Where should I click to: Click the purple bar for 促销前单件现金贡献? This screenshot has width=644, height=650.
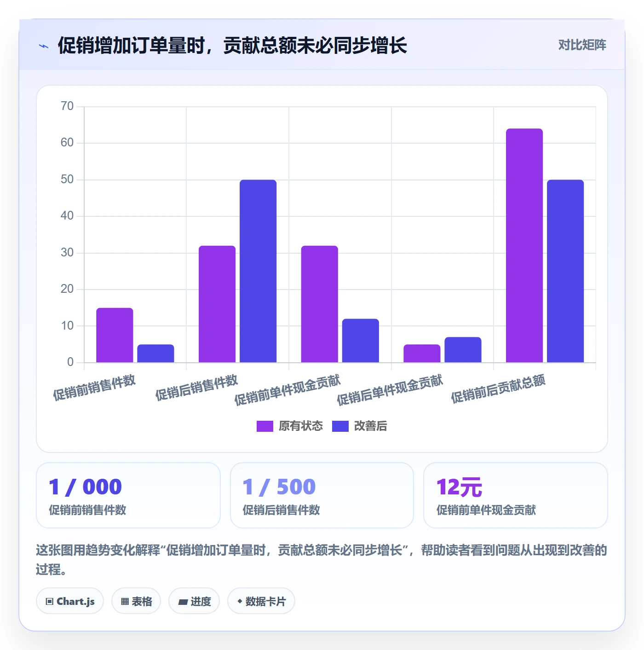[x=320, y=304]
